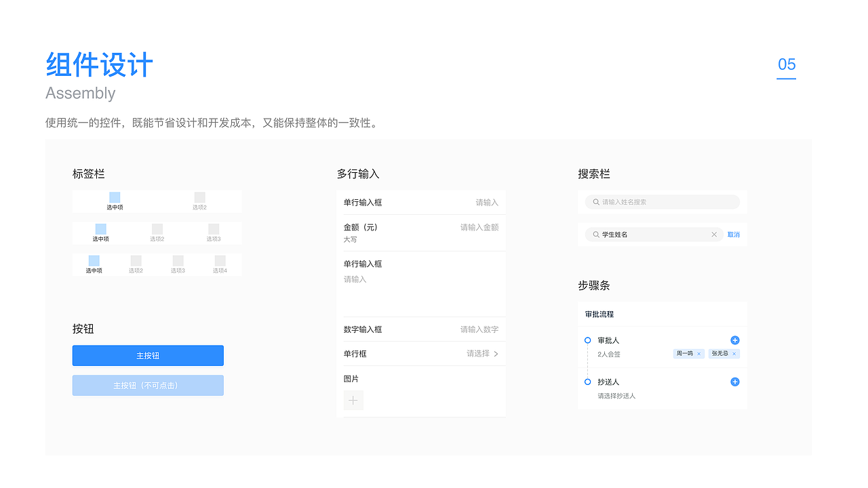Click the plus icon under 图片 to upload
The height and width of the screenshot is (488, 868).
tap(353, 400)
